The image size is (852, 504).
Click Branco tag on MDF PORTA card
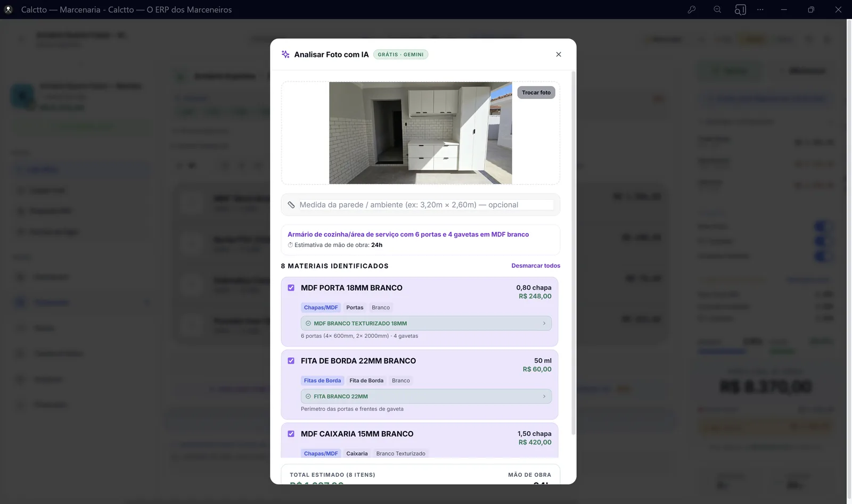(381, 308)
